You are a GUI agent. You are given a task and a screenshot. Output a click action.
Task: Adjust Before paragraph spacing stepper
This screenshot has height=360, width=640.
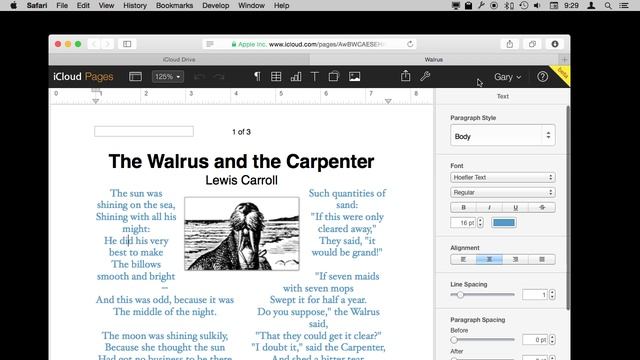[x=552, y=340]
